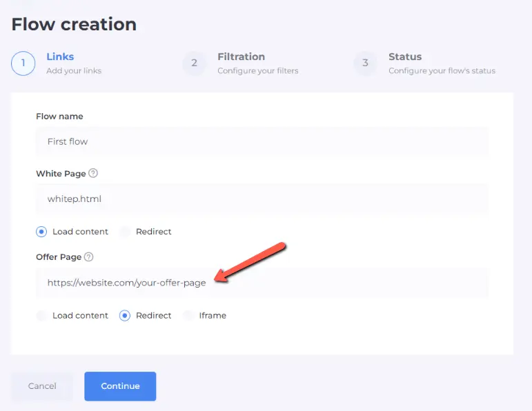The height and width of the screenshot is (411, 532).
Task: Click the step 3 number circle
Action: point(366,63)
